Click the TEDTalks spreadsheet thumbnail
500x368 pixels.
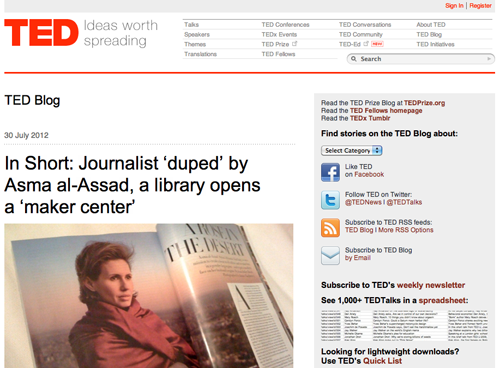[404, 325]
